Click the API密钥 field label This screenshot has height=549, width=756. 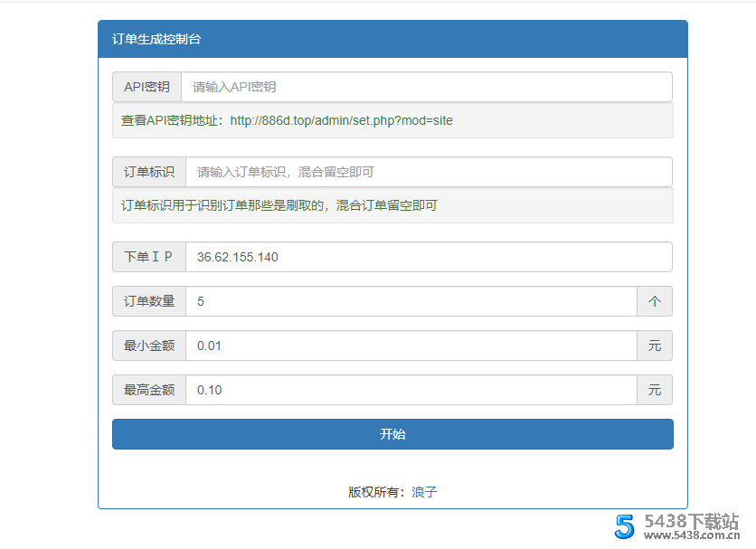[147, 87]
